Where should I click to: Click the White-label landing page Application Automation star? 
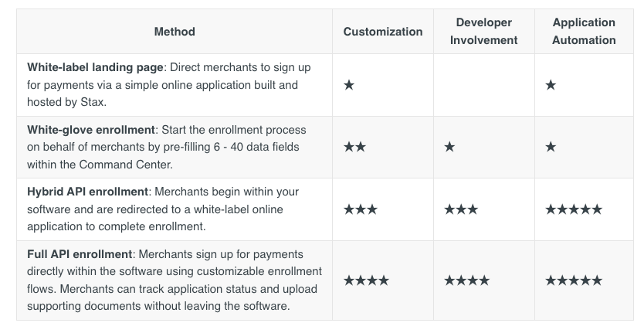pyautogui.click(x=551, y=85)
